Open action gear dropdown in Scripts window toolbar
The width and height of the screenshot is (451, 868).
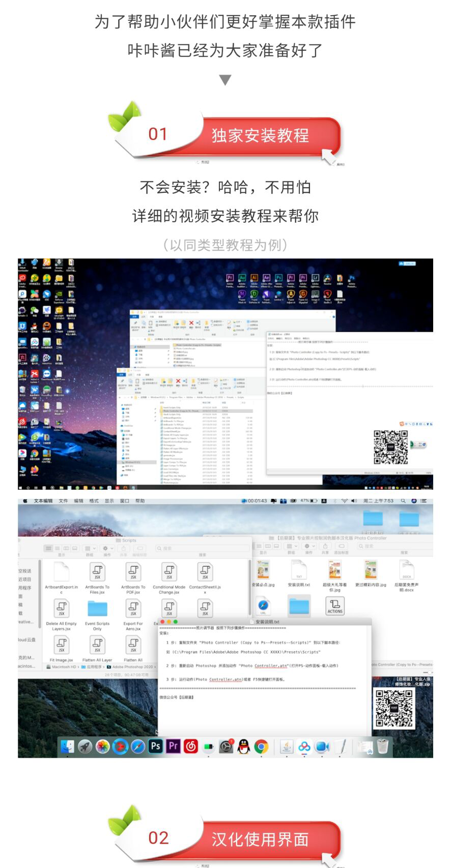[107, 548]
